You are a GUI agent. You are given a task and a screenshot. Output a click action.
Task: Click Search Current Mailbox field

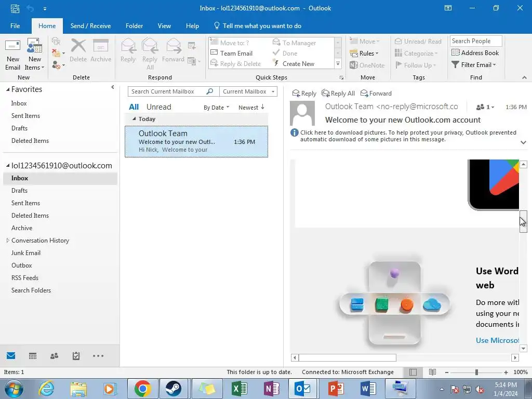[x=167, y=91]
